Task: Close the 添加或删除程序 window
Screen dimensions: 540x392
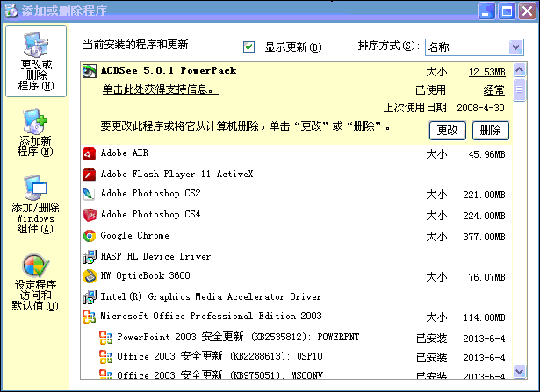Action: (x=528, y=11)
